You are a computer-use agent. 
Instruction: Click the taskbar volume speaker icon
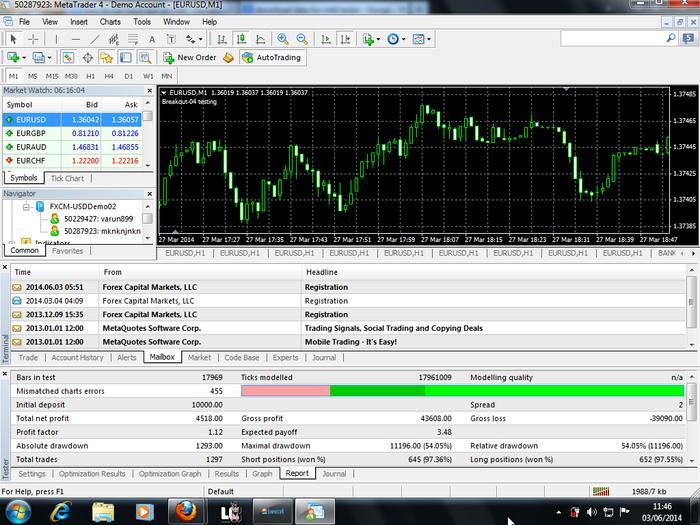point(592,512)
